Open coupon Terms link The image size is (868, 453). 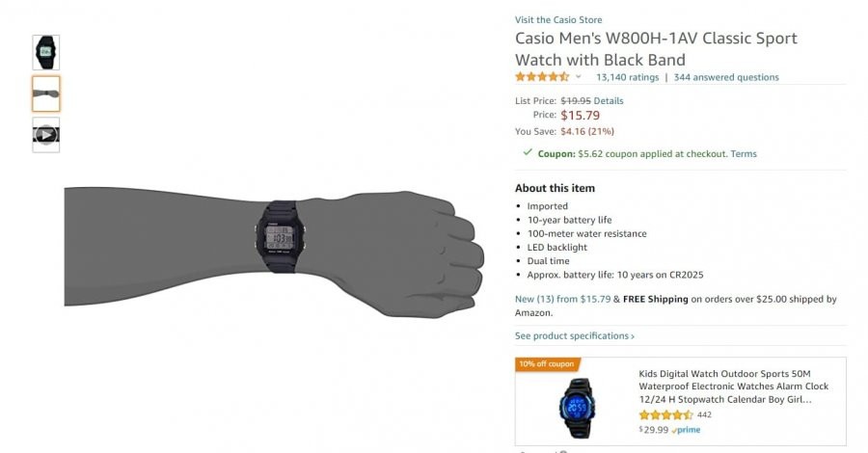click(x=744, y=154)
